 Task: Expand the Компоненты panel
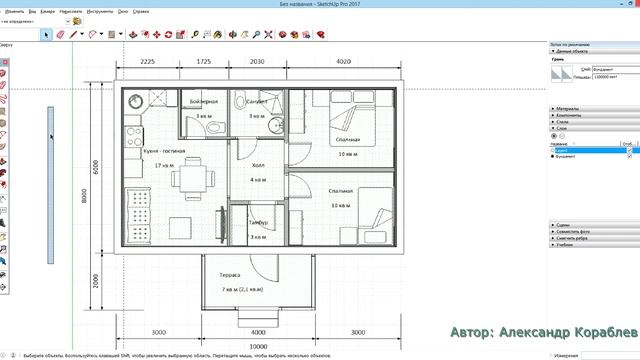pos(594,115)
